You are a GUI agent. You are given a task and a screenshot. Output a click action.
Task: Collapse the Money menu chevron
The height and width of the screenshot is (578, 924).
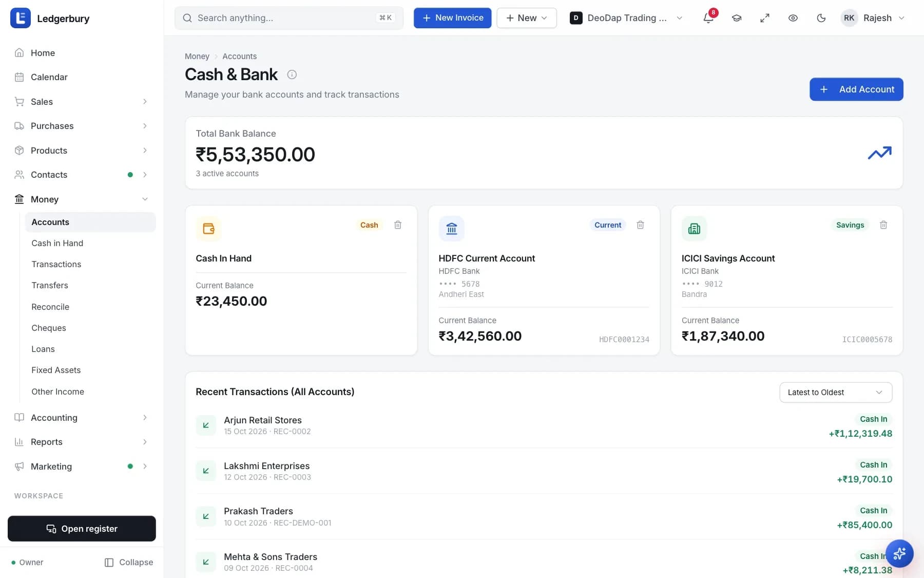(x=145, y=199)
